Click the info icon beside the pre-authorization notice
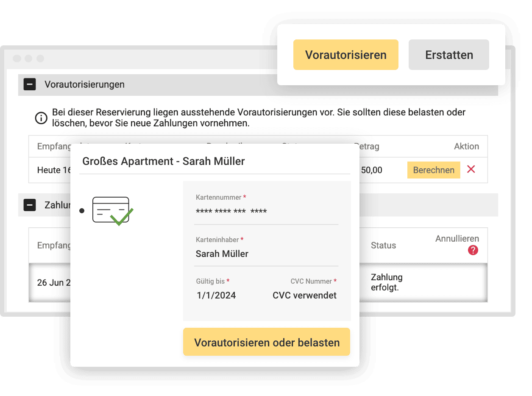Image resolution: width=532 pixels, height=396 pixels. [41, 118]
